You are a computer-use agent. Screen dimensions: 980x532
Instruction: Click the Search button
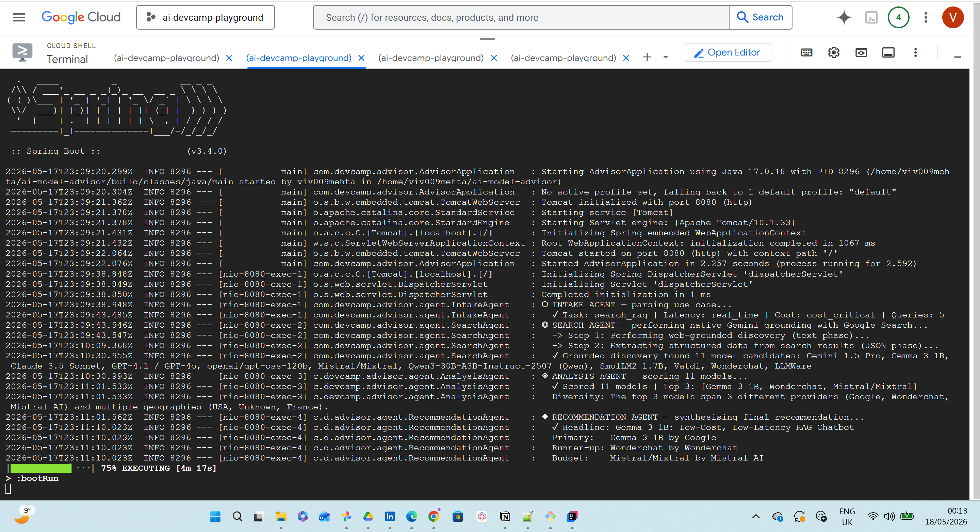[761, 17]
